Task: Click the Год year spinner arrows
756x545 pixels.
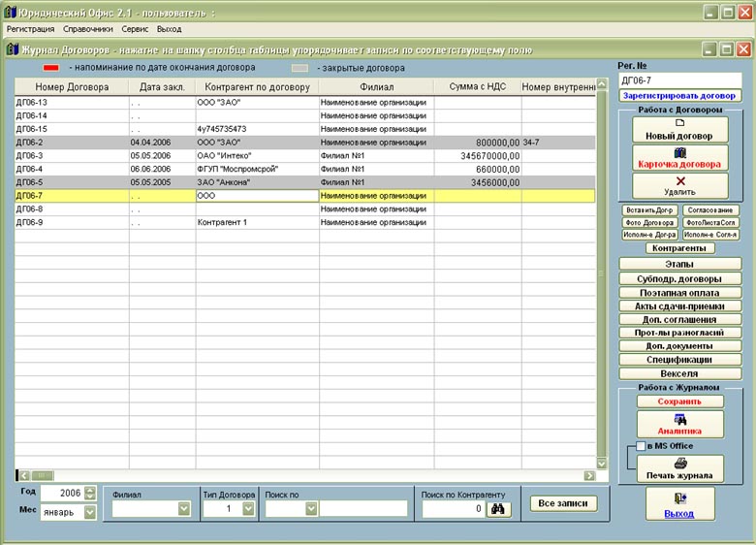Action: (90, 493)
